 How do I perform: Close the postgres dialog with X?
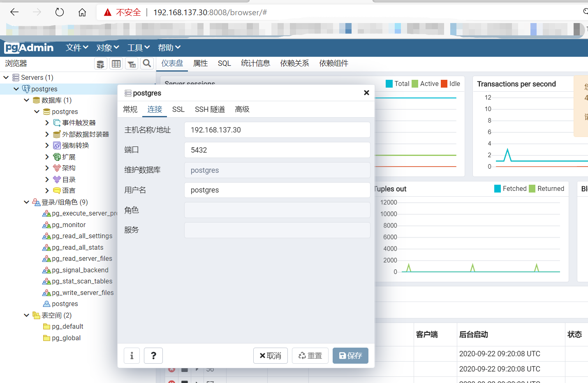(366, 93)
